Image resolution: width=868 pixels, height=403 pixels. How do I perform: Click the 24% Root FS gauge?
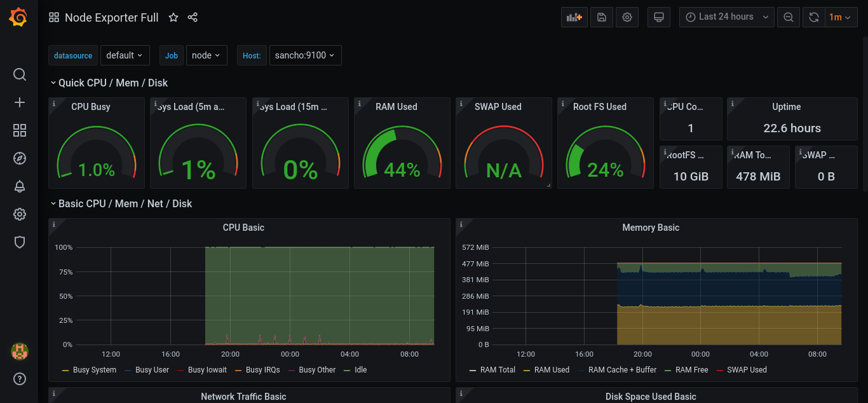click(x=606, y=153)
